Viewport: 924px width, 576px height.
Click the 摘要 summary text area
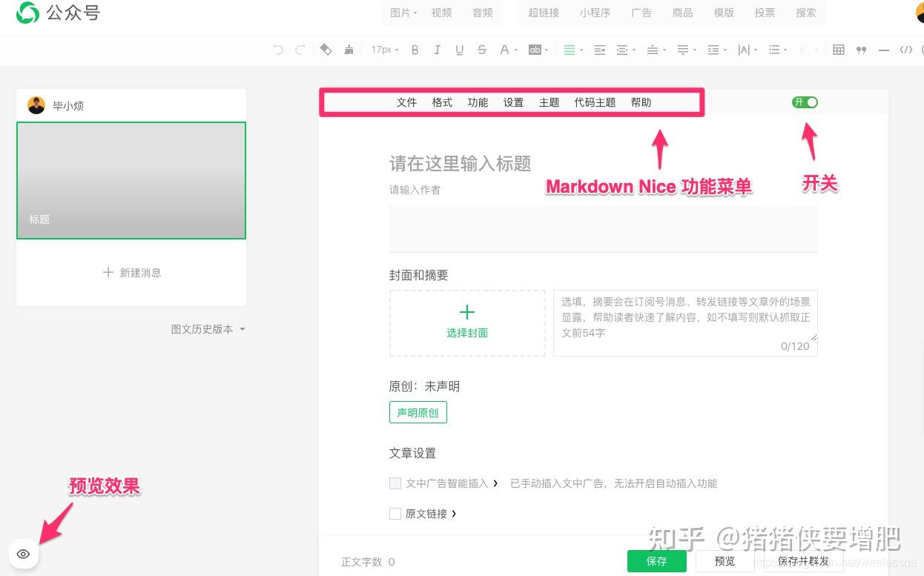pos(685,322)
